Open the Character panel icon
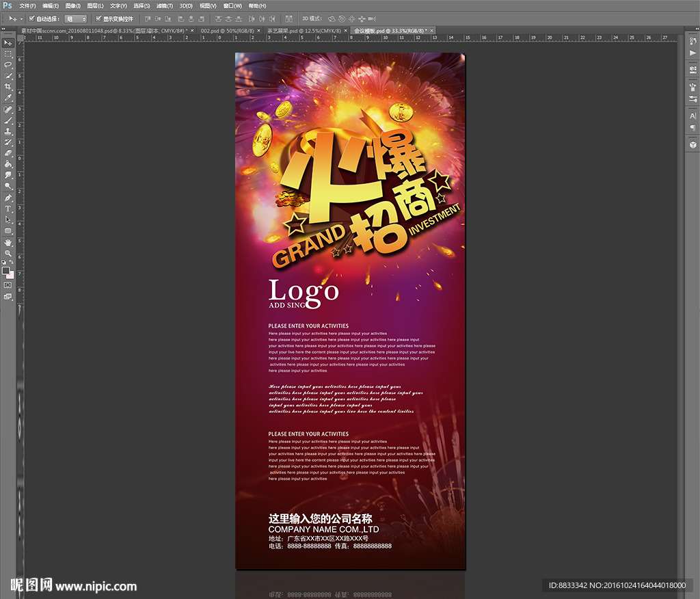700x599 pixels. coord(693,116)
